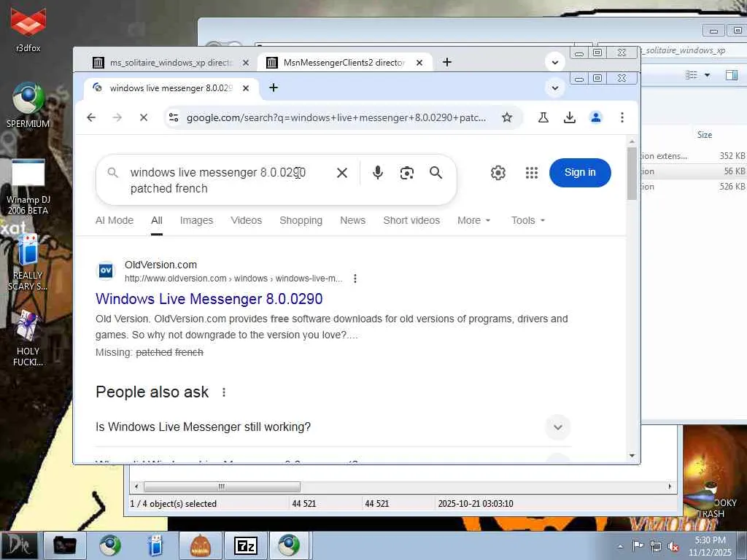Open Chrome three-dot menu
This screenshot has width=747, height=560.
[x=622, y=117]
